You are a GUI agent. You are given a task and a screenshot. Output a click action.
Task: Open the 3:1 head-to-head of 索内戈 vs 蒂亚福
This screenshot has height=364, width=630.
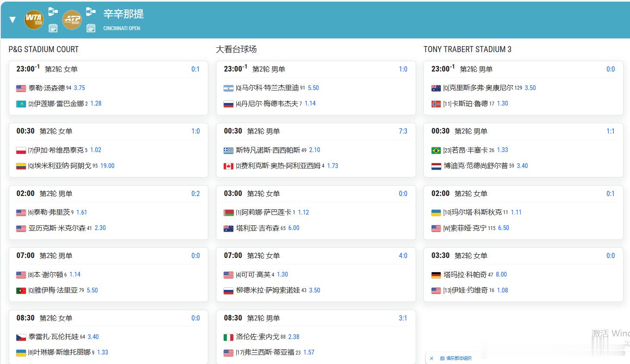[403, 318]
